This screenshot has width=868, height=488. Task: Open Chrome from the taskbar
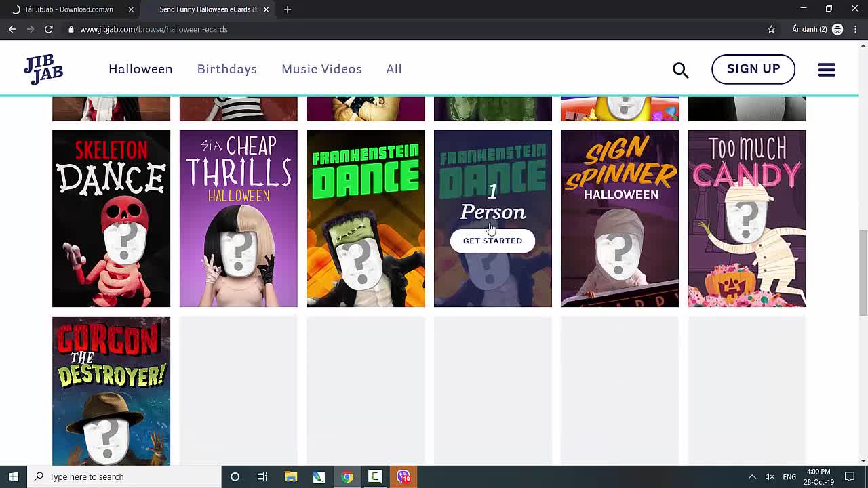(x=347, y=476)
